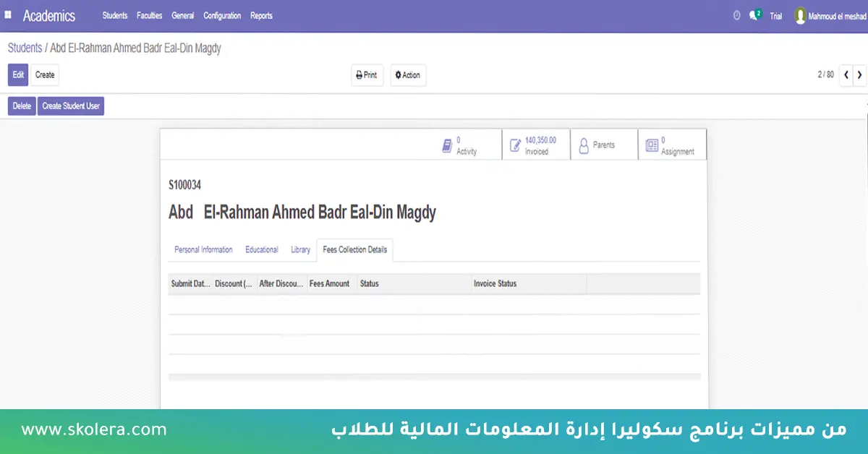The height and width of the screenshot is (454, 868).
Task: Open the Activity stat button
Action: click(x=459, y=145)
